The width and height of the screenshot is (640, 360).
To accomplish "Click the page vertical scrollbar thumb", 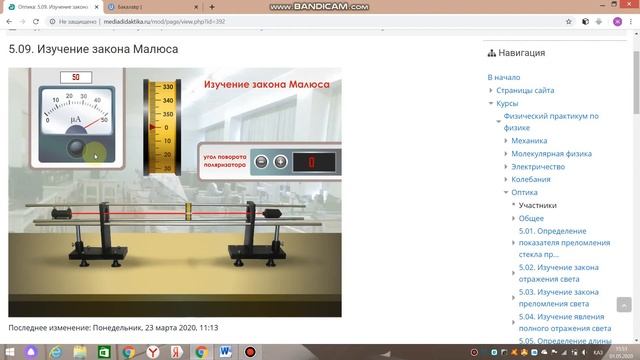I will pos(636,83).
